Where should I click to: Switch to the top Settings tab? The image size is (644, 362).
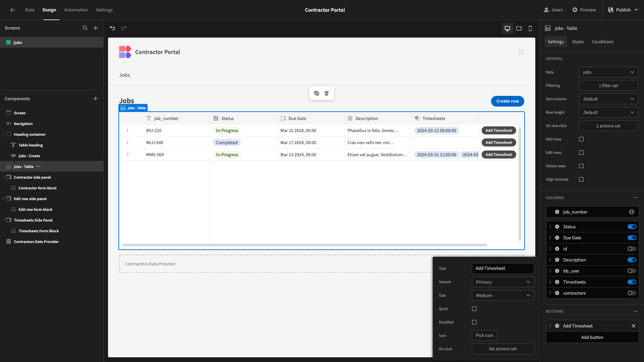104,10
